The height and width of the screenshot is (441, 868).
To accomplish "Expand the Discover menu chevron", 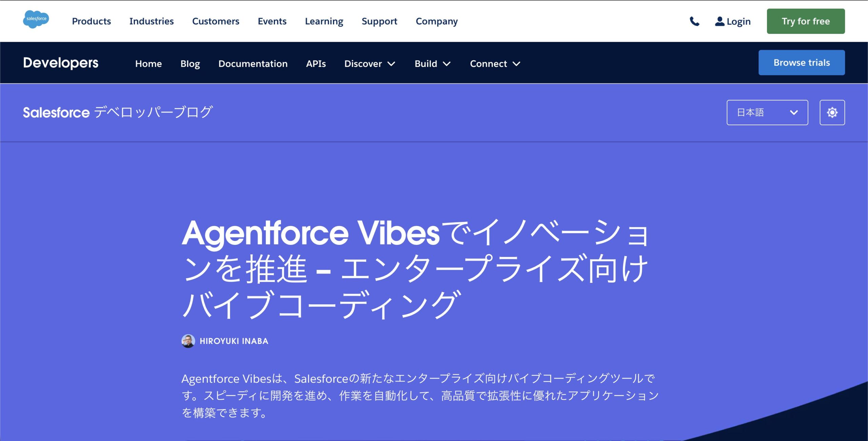I will pos(391,64).
